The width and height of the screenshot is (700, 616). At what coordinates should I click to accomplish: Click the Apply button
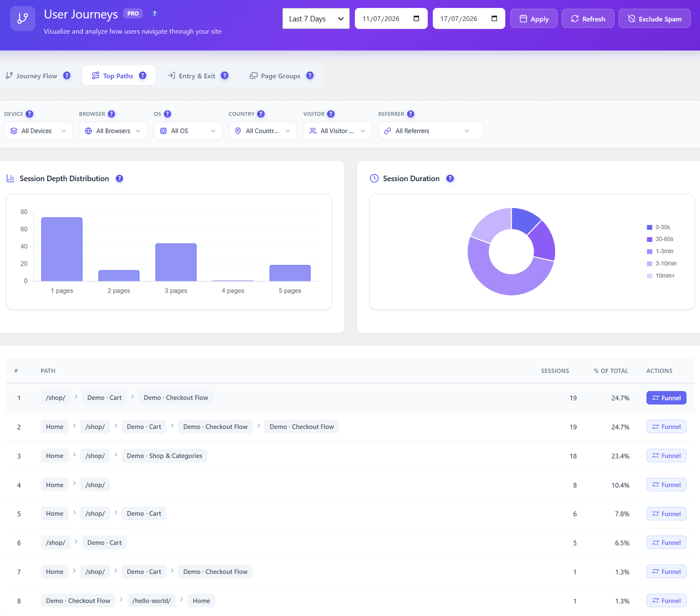click(x=534, y=18)
